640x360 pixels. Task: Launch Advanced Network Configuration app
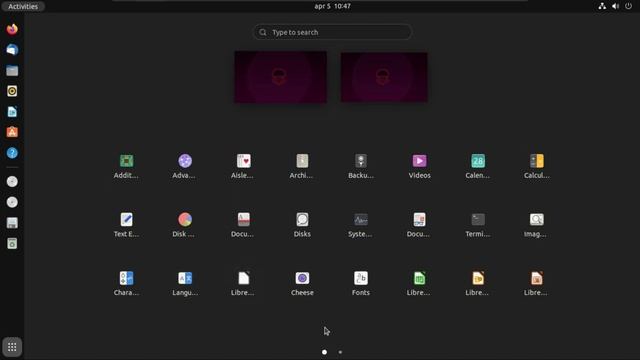[x=185, y=166]
